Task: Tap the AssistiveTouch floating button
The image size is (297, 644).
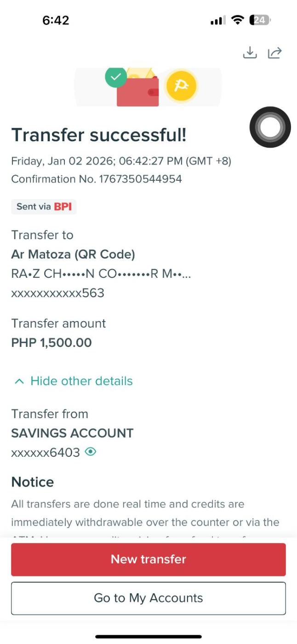Action: point(270,127)
